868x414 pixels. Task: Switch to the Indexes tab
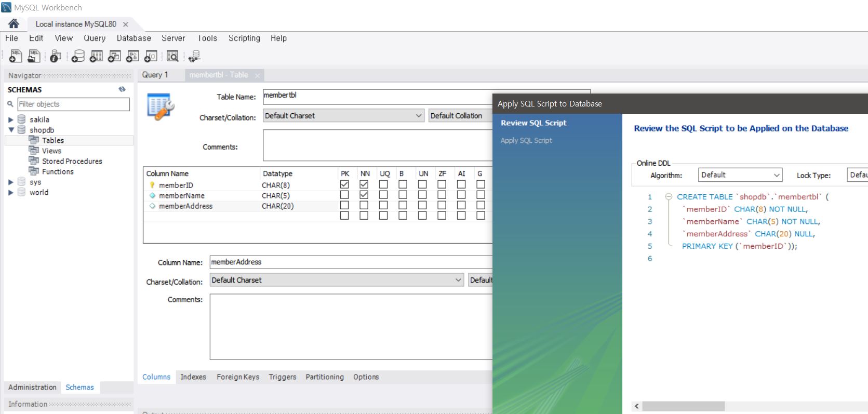click(193, 377)
